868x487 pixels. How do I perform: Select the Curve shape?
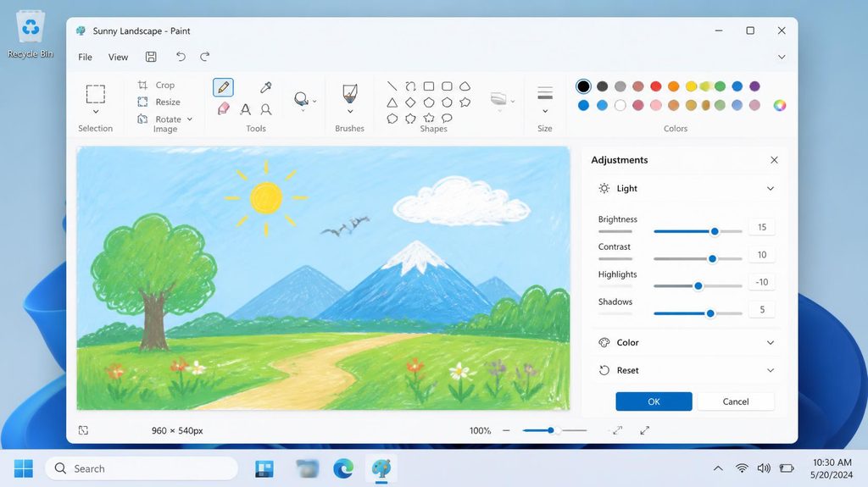(x=410, y=86)
